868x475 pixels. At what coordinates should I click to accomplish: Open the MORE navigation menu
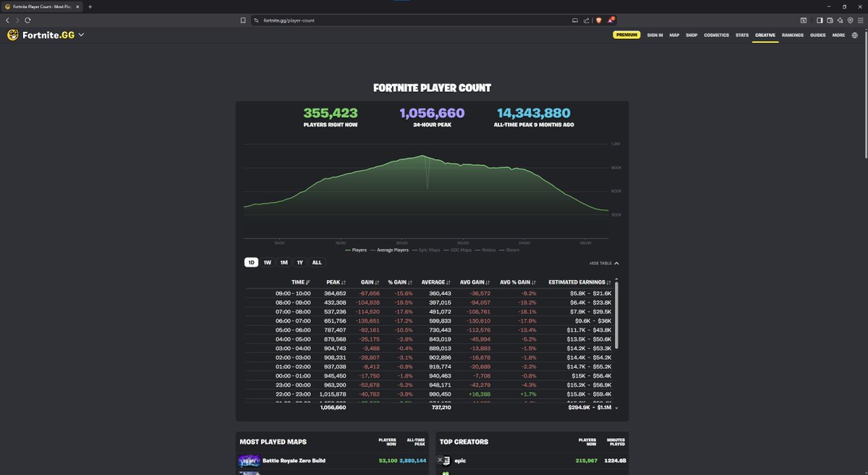click(x=838, y=35)
